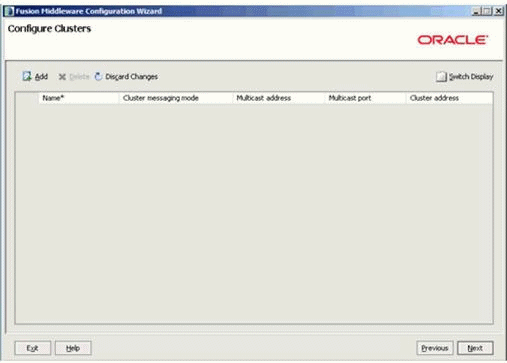Maximize the Configuration Wizard window
This screenshot has width=507, height=363.
point(487,11)
